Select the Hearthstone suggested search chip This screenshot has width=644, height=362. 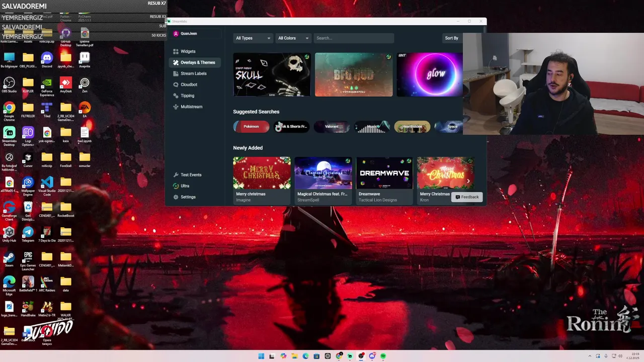click(412, 127)
